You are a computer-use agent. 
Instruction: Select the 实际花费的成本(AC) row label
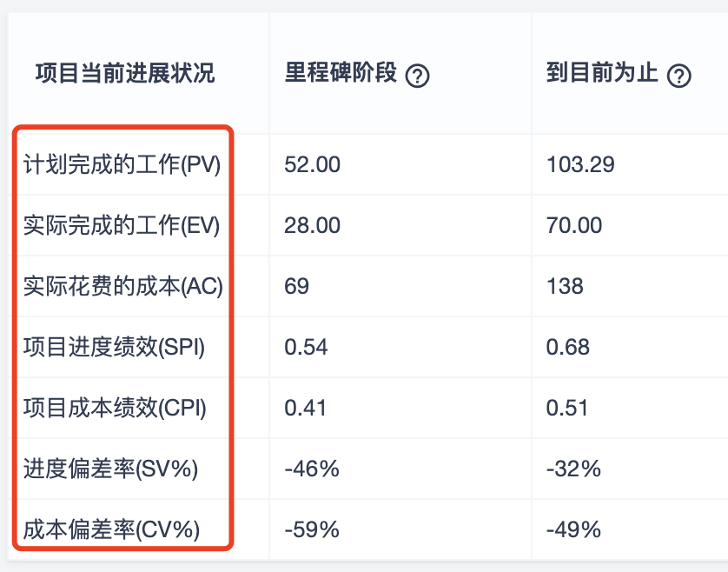[123, 286]
